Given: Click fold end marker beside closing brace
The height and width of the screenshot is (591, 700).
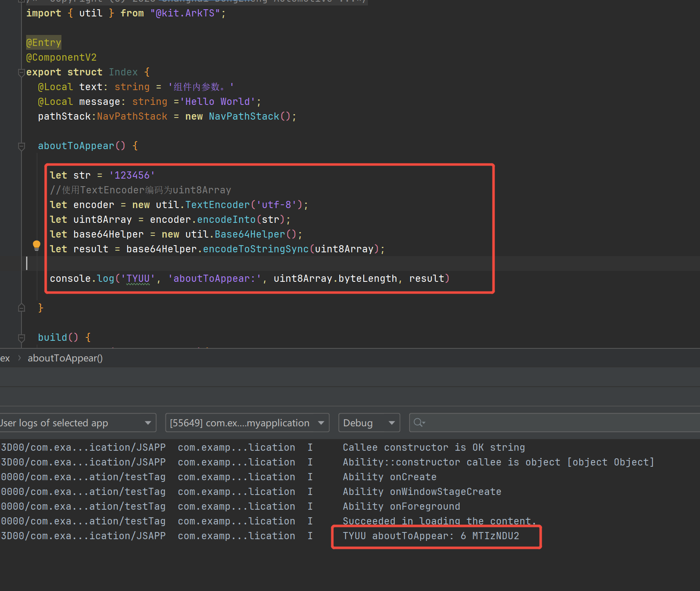Looking at the screenshot, I should pos(21,308).
